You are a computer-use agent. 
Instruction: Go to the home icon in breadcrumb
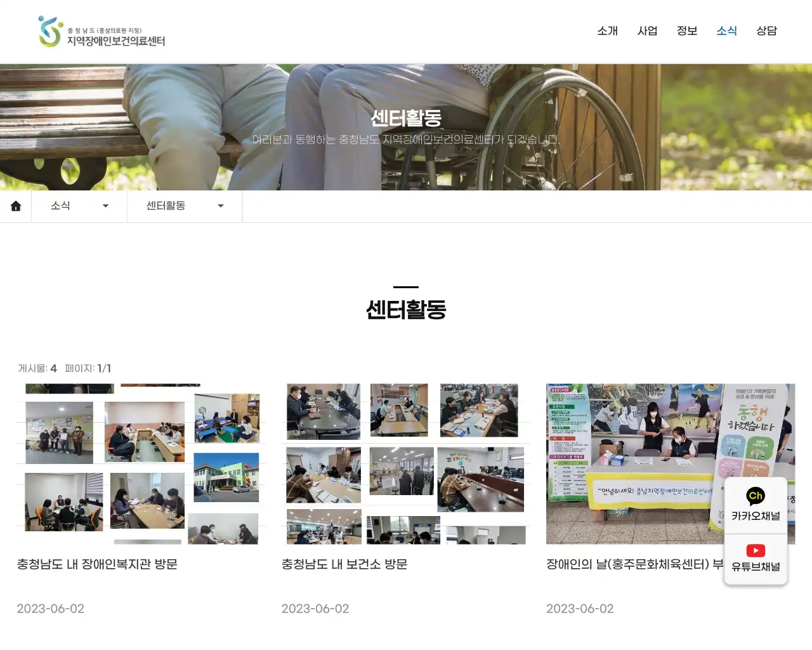[16, 206]
